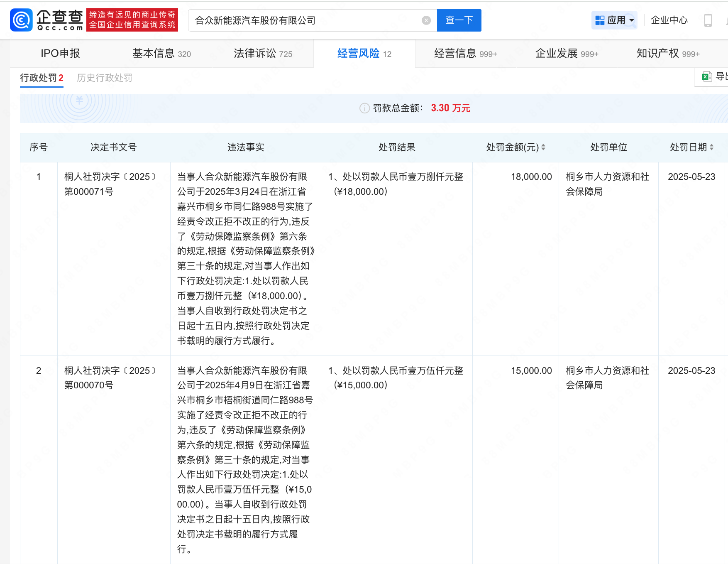Open the 经营信息 tab
The width and height of the screenshot is (728, 564).
(465, 54)
